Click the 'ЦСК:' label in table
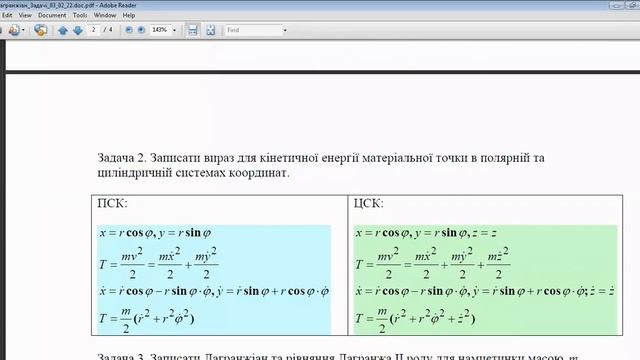The image size is (640, 360). click(x=369, y=203)
